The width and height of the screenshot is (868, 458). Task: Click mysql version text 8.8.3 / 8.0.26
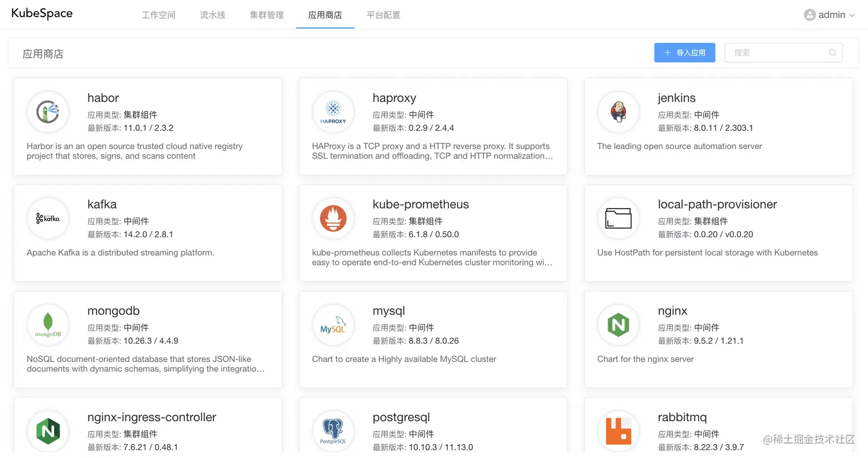click(434, 341)
